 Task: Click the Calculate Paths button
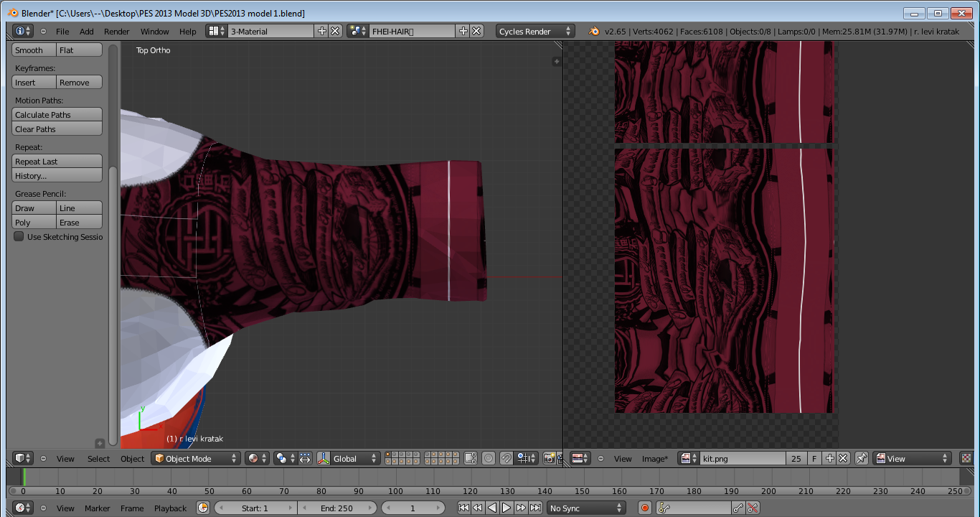click(x=57, y=115)
